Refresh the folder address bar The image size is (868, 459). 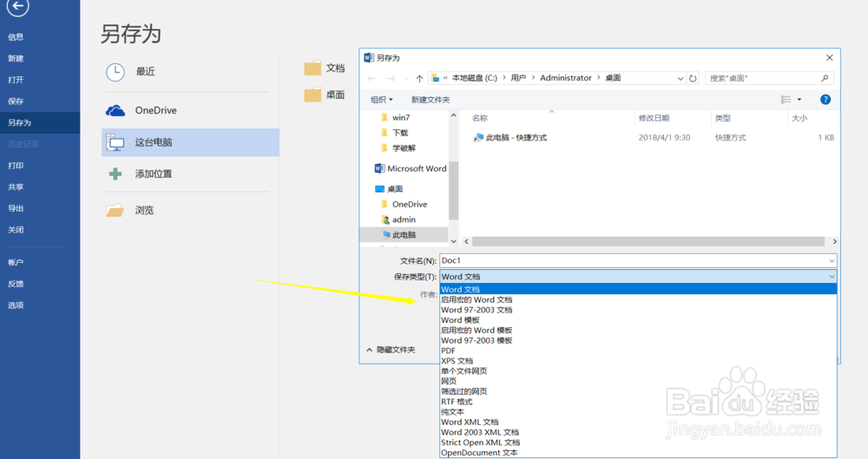(693, 78)
